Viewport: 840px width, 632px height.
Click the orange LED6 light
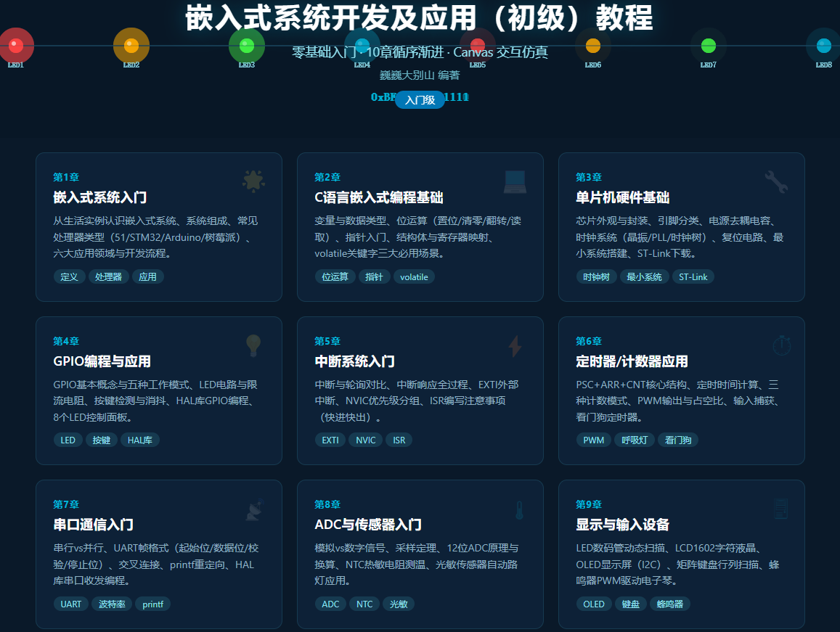point(593,46)
